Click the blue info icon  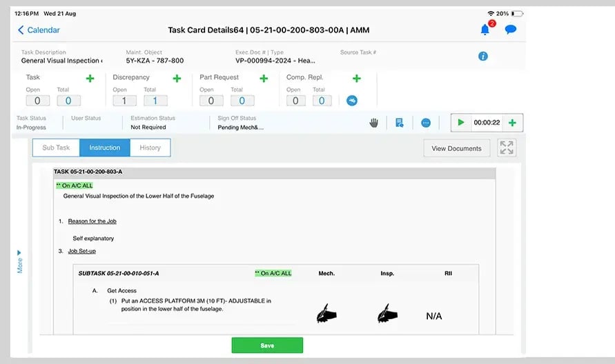[483, 56]
